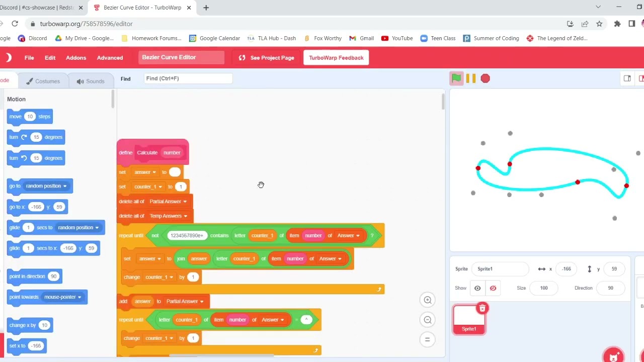Viewport: 644px width, 362px height.
Task: Reset workspace zoom with equals icon
Action: (x=428, y=339)
